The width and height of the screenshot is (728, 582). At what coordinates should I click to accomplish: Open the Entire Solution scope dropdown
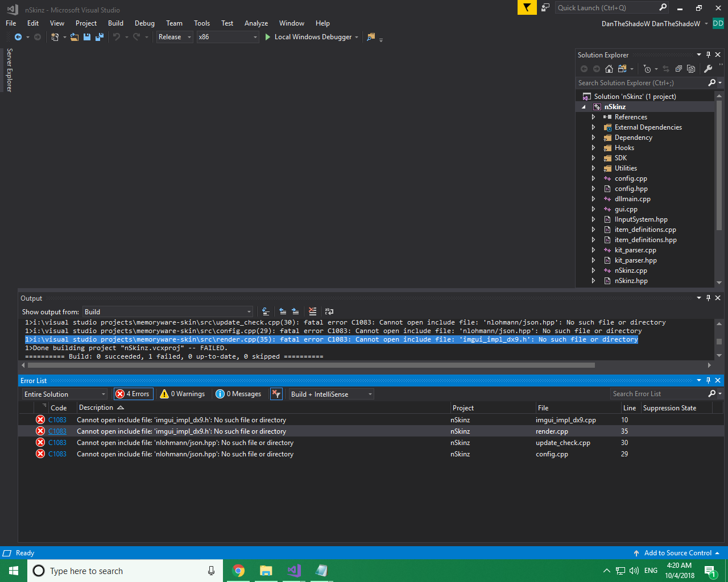(x=65, y=394)
